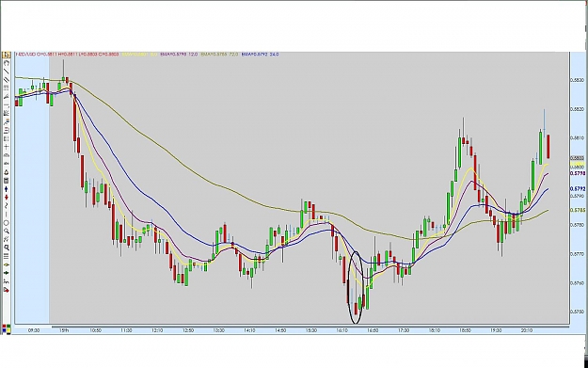Image resolution: width=588 pixels, height=368 pixels.
Task: Click the olive 0.5785 EMA price tag
Action: coord(578,210)
